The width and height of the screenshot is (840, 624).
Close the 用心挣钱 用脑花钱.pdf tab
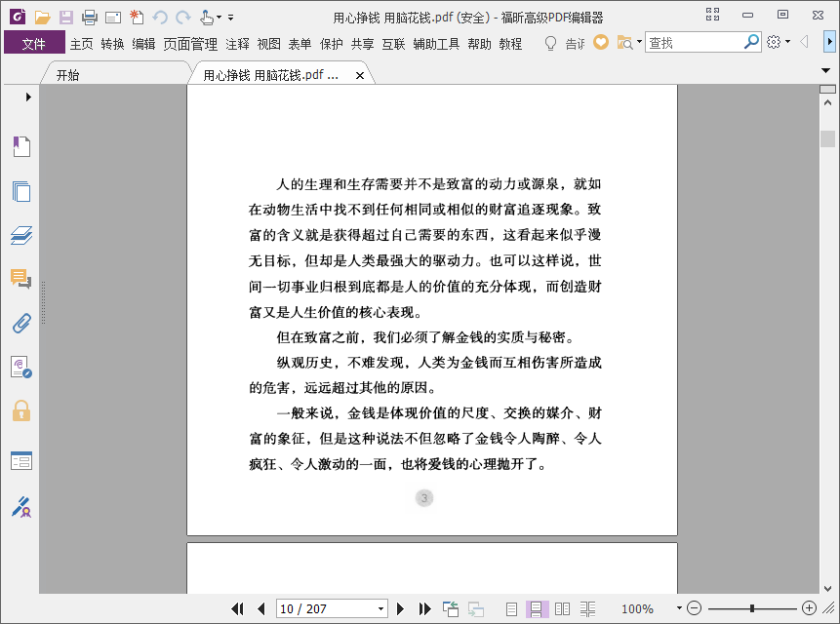(360, 75)
